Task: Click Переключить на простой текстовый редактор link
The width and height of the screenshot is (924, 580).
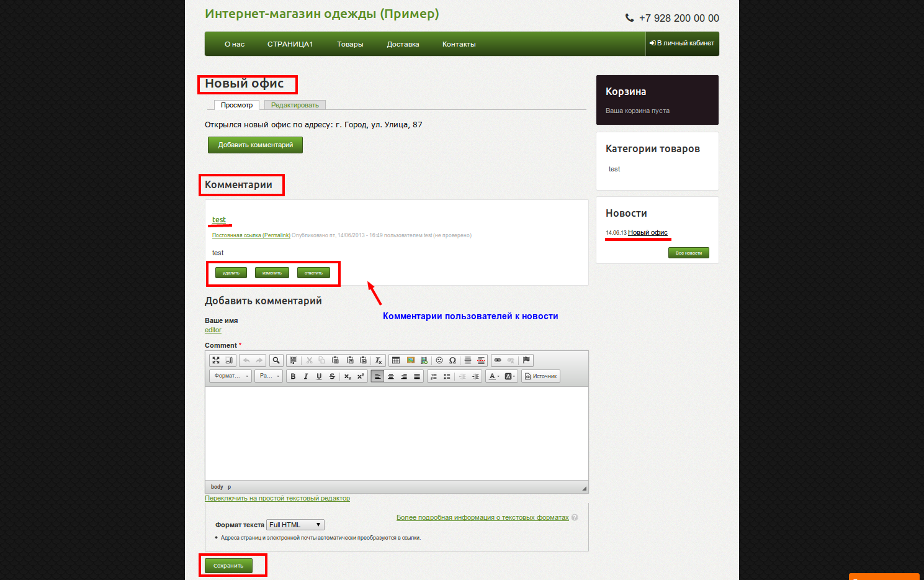Action: click(277, 498)
